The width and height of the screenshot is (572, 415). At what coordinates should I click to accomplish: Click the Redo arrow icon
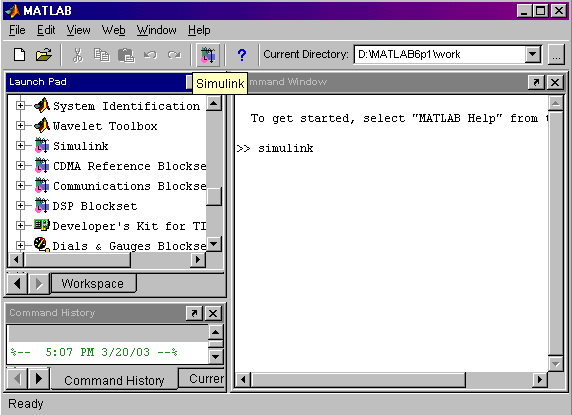[x=174, y=55]
